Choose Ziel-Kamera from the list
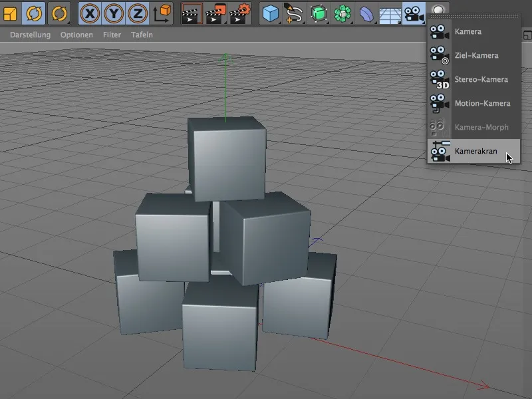532x399 pixels. (473, 55)
